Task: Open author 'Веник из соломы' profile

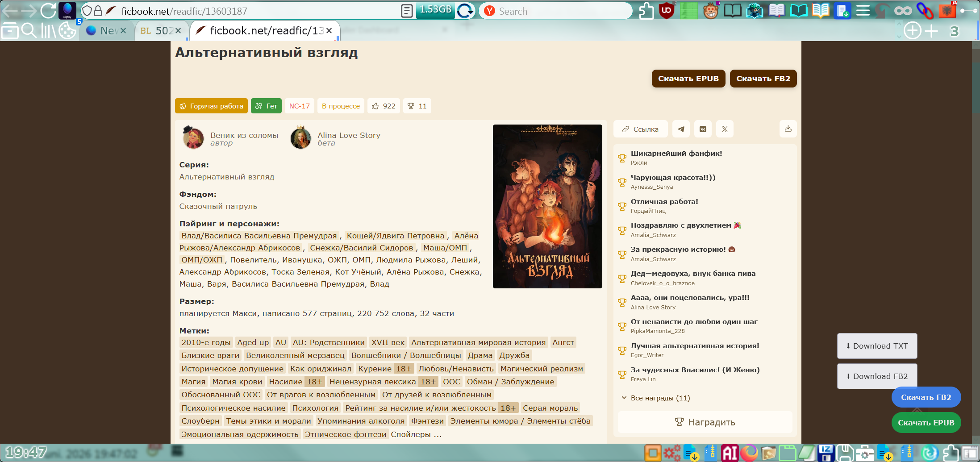Action: pyautogui.click(x=244, y=135)
